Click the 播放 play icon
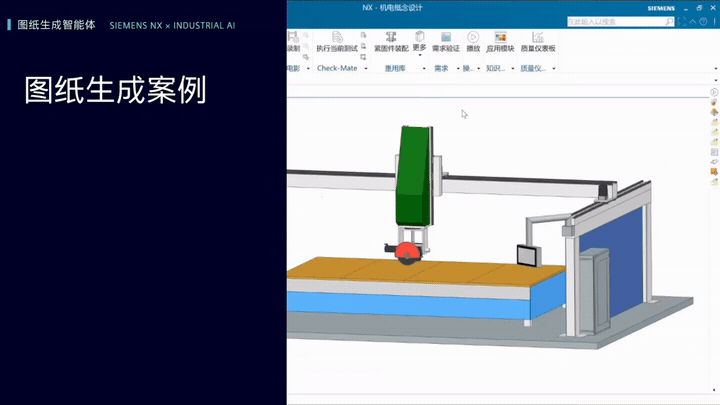 click(473, 37)
